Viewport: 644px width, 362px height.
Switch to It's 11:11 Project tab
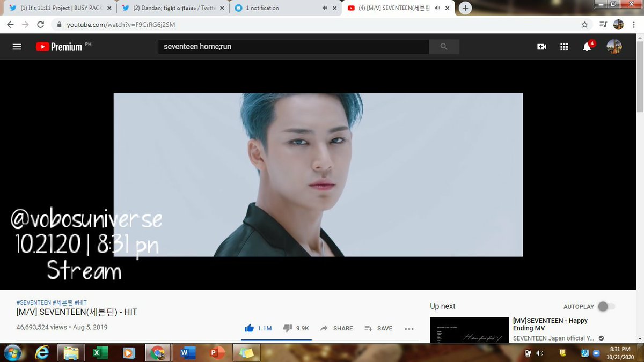point(60,8)
